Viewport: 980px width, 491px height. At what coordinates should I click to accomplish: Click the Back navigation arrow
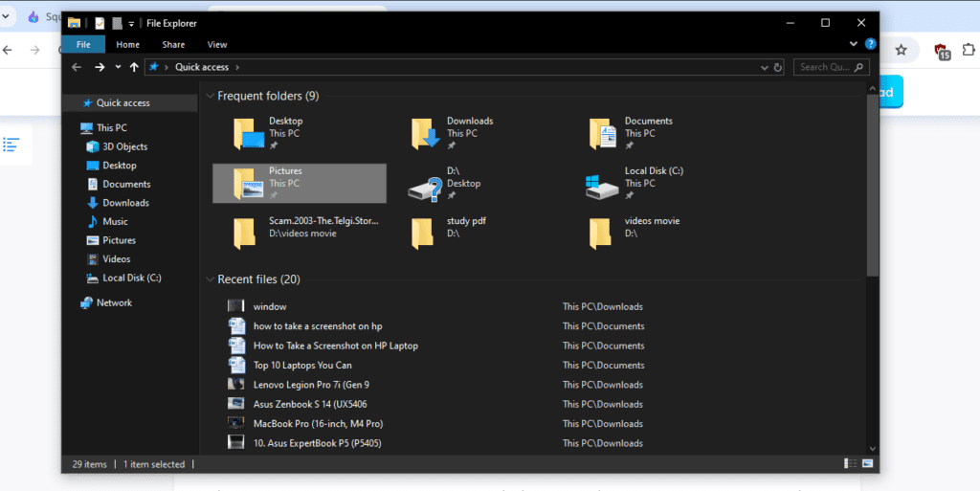click(x=77, y=67)
